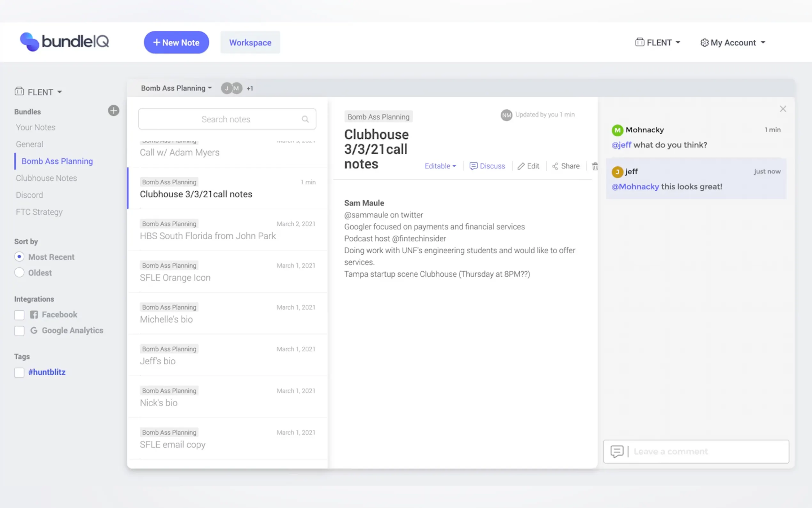Screen dimensions: 812x508
Task: Click the add bundle plus icon
Action: coord(113,111)
